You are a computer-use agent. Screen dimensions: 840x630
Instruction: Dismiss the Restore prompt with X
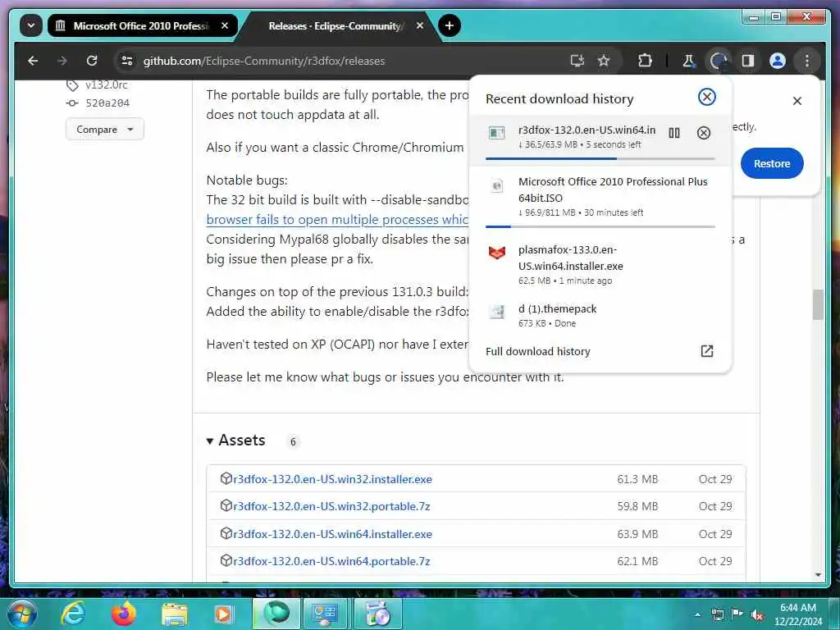tap(797, 101)
